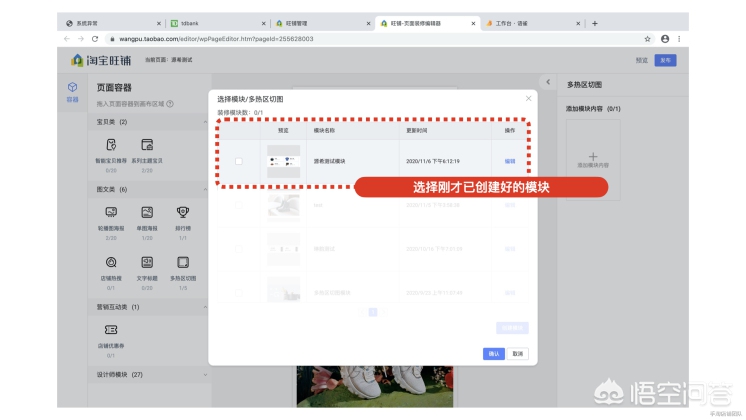Click the 模块名称 column header
The image size is (746, 420).
tap(324, 130)
